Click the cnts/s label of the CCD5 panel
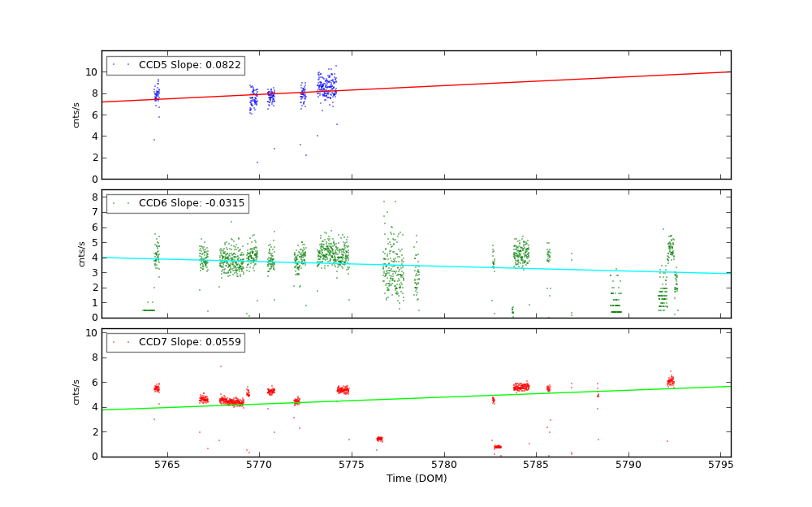The width and height of the screenshot is (812, 507). [76, 115]
